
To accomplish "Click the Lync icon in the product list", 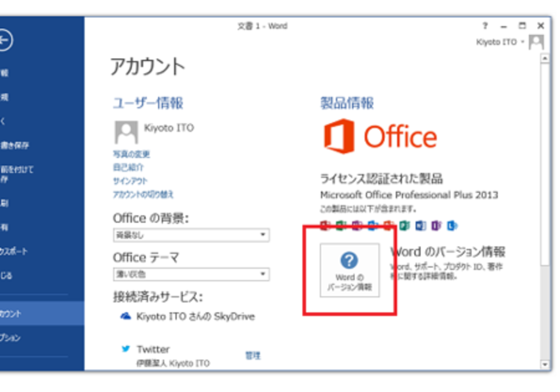I will tap(452, 225).
